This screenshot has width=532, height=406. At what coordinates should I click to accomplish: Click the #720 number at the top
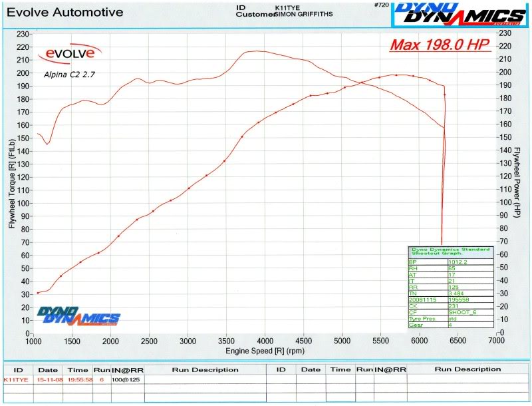pyautogui.click(x=381, y=5)
